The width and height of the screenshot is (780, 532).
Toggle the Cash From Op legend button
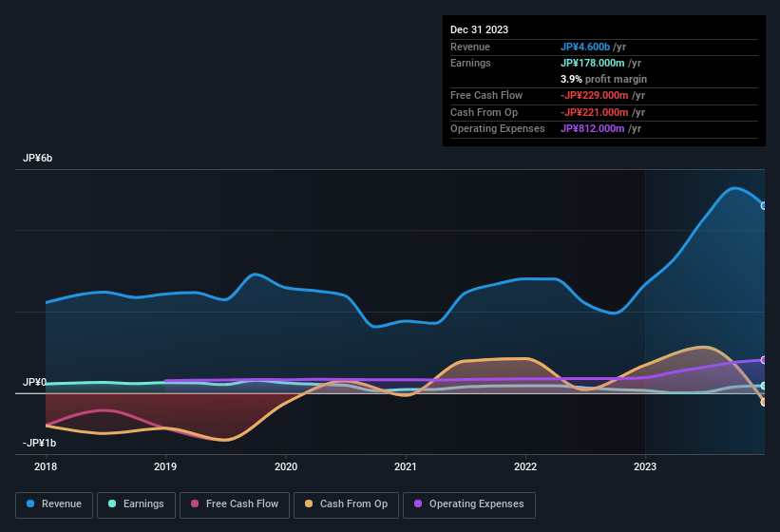[346, 504]
